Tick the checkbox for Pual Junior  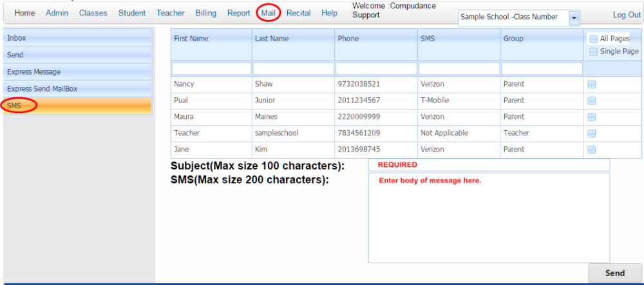592,101
